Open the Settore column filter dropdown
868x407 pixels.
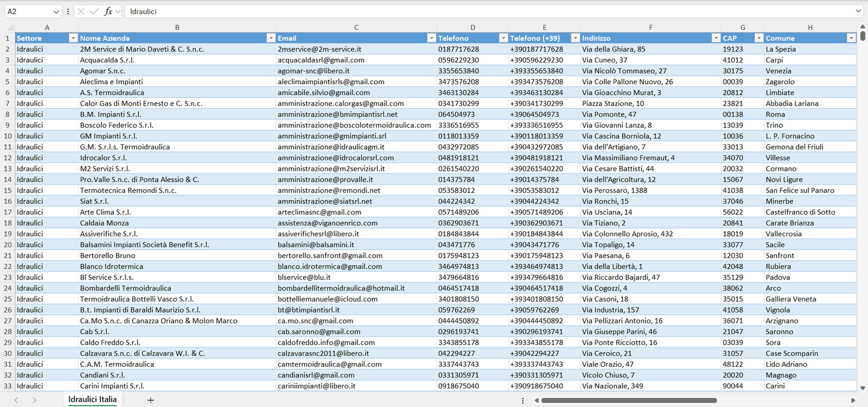(x=73, y=38)
